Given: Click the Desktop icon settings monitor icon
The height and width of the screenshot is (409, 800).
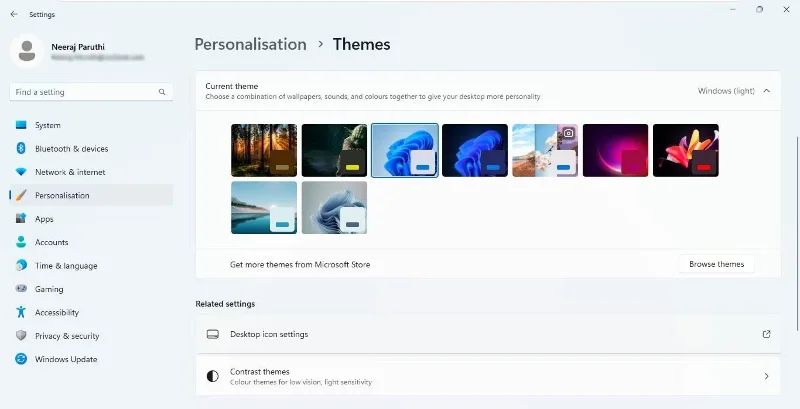Looking at the screenshot, I should [x=213, y=335].
